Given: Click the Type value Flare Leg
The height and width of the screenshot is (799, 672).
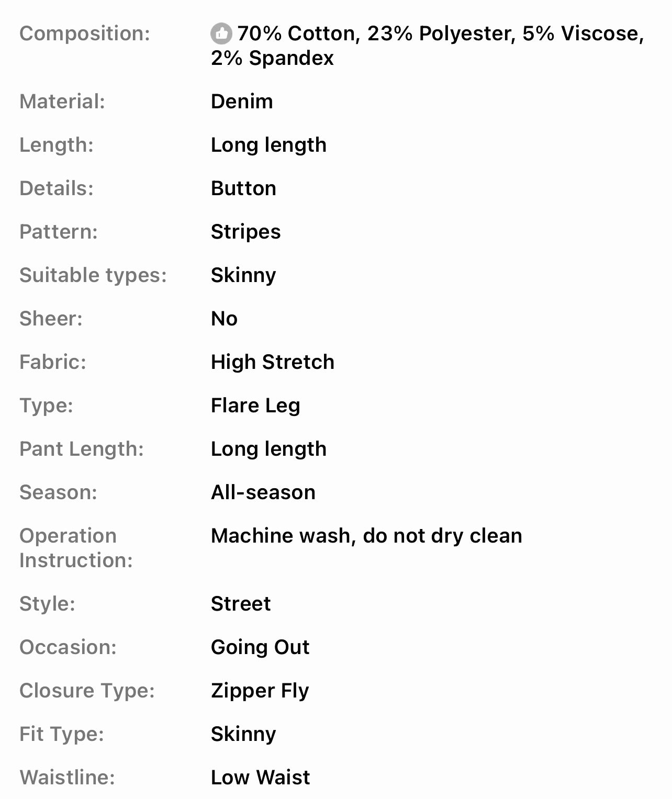Looking at the screenshot, I should pyautogui.click(x=255, y=406).
